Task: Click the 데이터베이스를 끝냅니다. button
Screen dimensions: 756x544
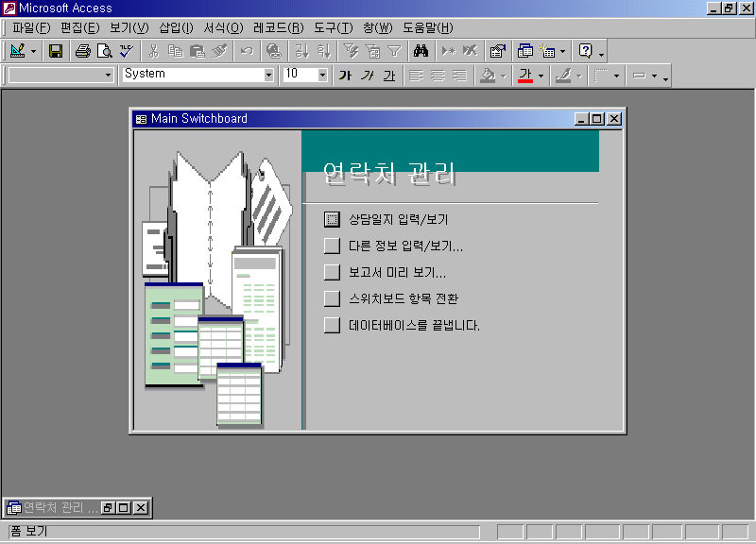Action: 332,325
